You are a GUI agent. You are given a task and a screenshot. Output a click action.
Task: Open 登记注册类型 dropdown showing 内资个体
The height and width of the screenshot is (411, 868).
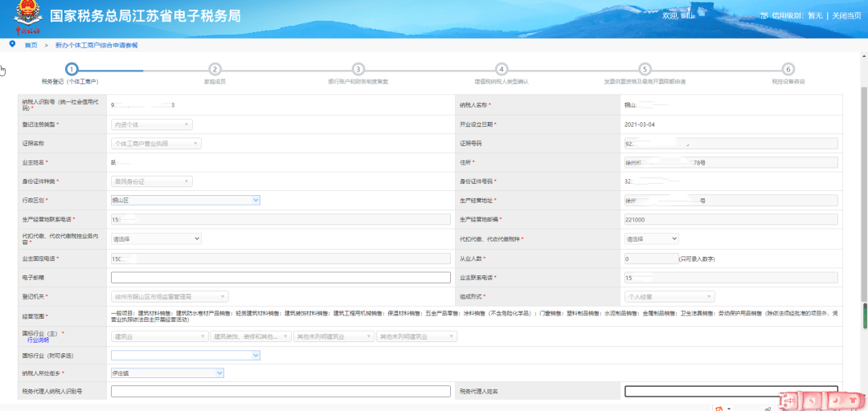point(152,125)
